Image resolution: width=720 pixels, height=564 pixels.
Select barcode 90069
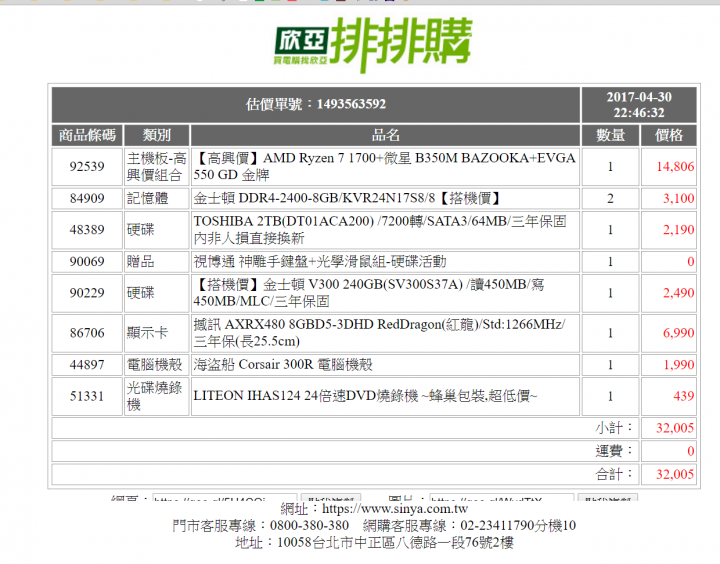87,262
